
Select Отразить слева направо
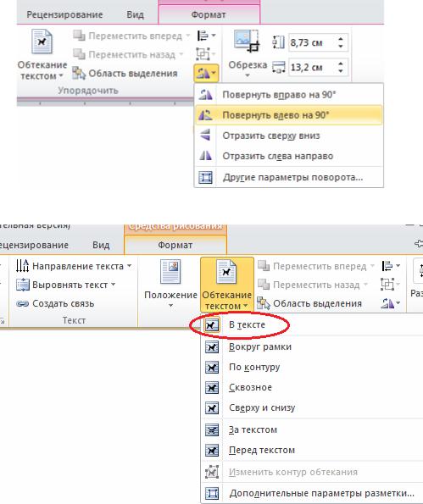289,156
